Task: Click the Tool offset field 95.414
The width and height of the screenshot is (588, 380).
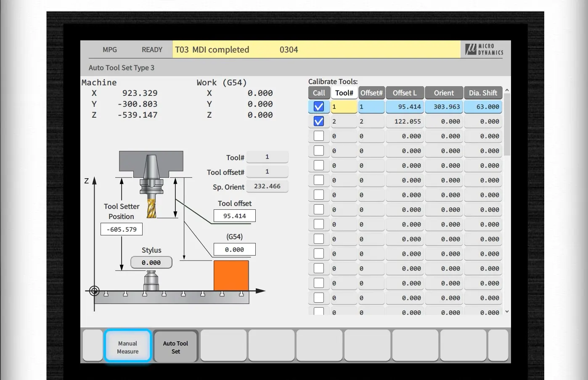Action: (234, 216)
